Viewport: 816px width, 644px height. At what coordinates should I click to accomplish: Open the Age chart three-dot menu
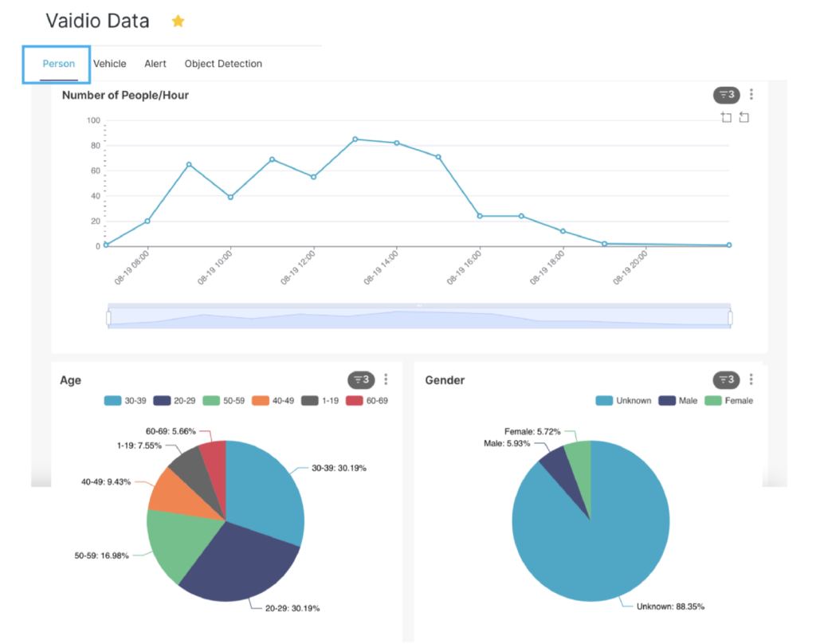(x=386, y=380)
